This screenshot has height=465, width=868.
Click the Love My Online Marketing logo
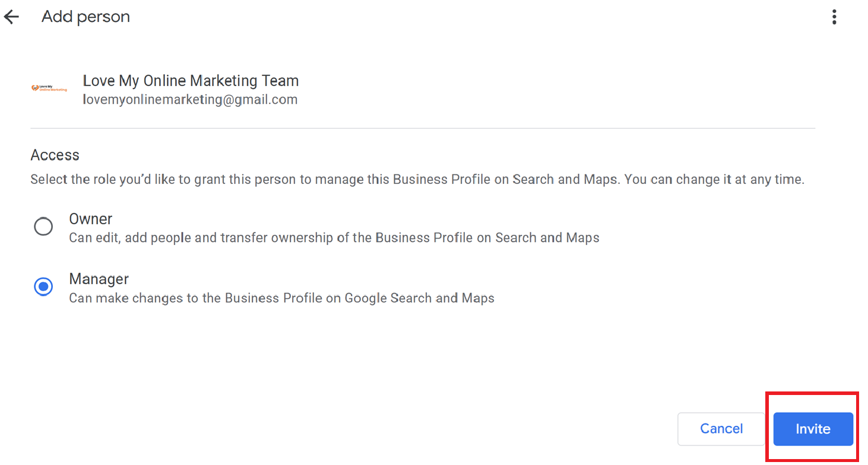(49, 88)
